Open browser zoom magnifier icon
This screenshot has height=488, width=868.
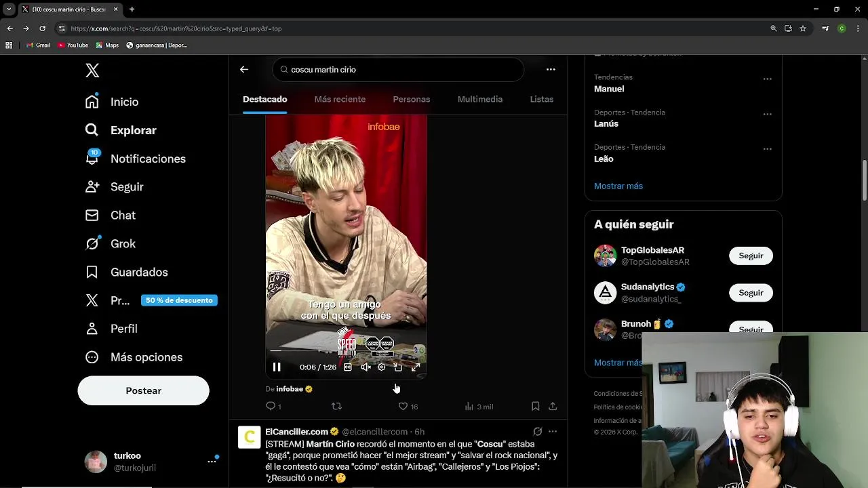pos(774,28)
